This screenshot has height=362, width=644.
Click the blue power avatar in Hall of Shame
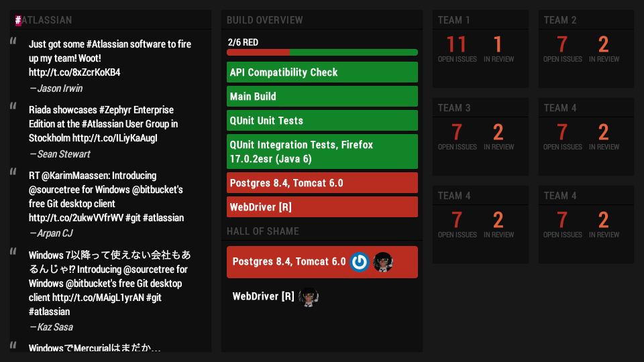click(360, 262)
